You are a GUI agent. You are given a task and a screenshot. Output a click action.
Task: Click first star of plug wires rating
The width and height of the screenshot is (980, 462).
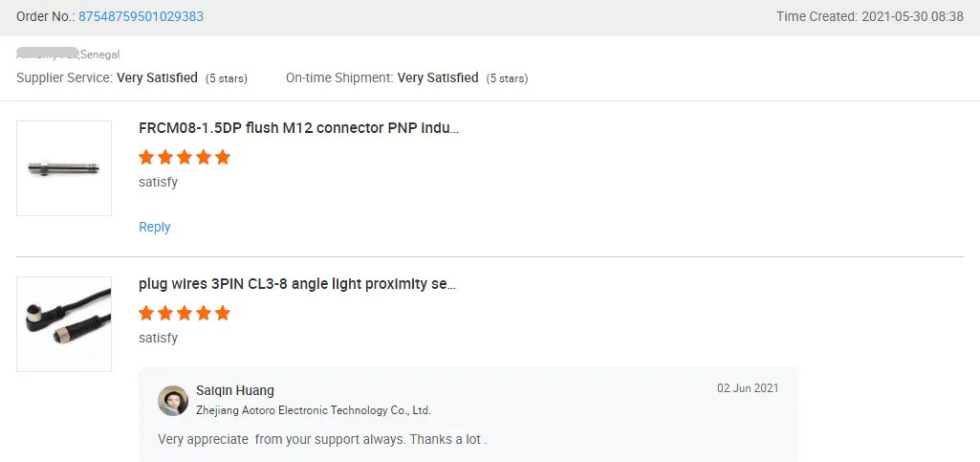coord(146,313)
